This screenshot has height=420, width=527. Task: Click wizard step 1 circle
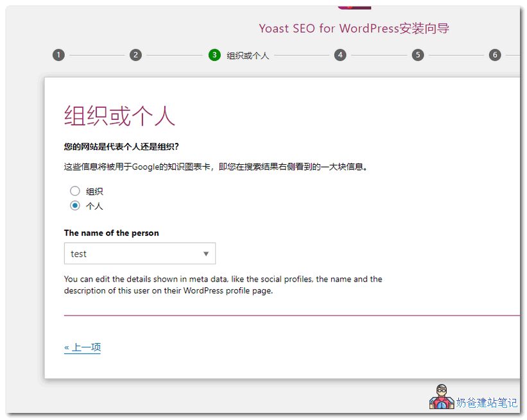[x=58, y=55]
